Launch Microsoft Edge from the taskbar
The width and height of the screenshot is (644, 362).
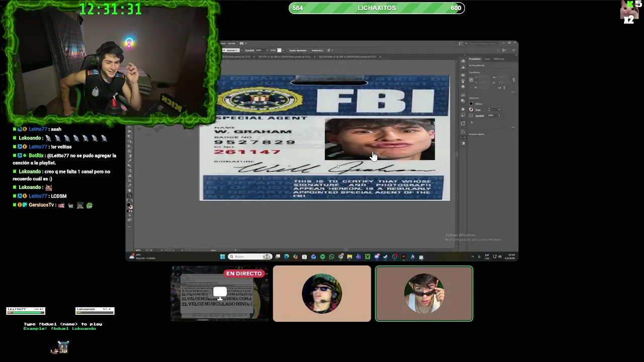pos(287,256)
